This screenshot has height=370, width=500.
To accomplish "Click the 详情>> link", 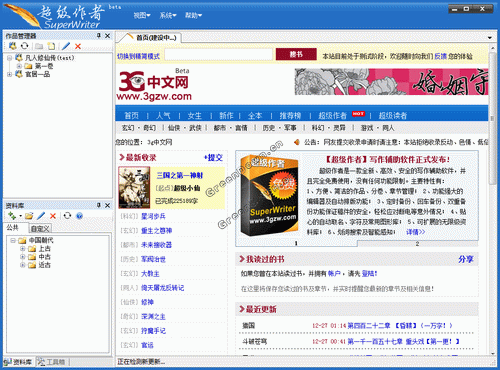I will 415,232.
